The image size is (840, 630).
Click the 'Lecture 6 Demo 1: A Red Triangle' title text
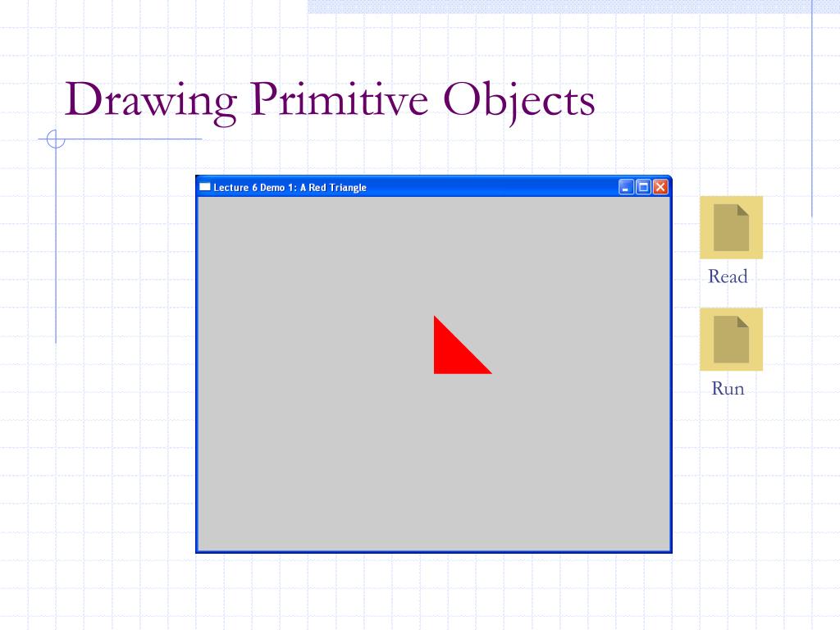290,188
